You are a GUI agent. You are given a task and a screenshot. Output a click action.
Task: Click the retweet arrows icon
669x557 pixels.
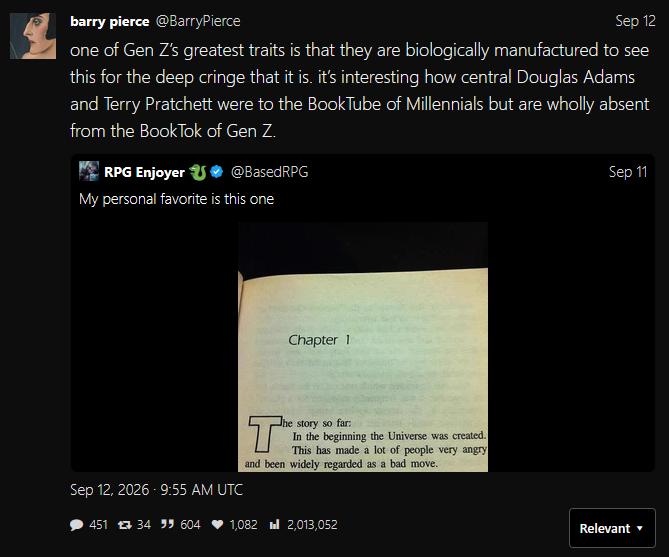pyautogui.click(x=125, y=525)
